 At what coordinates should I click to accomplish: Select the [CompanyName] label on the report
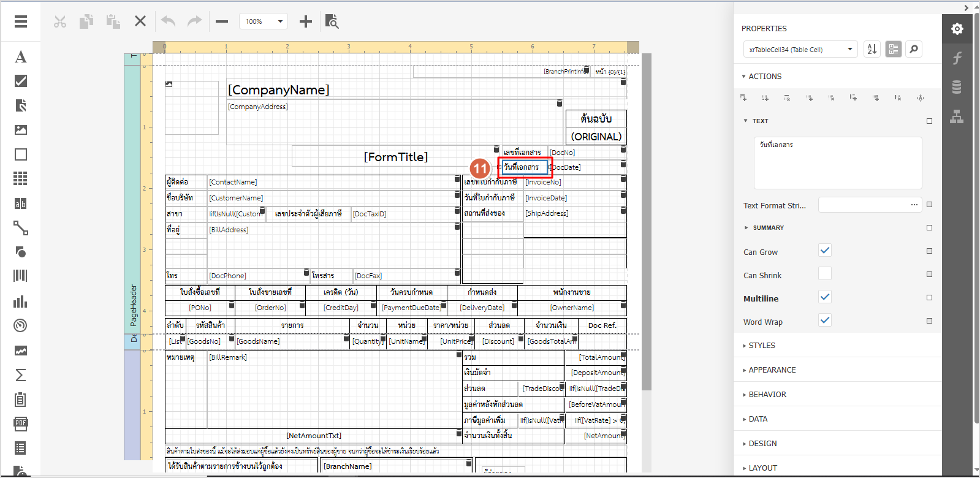pyautogui.click(x=279, y=90)
